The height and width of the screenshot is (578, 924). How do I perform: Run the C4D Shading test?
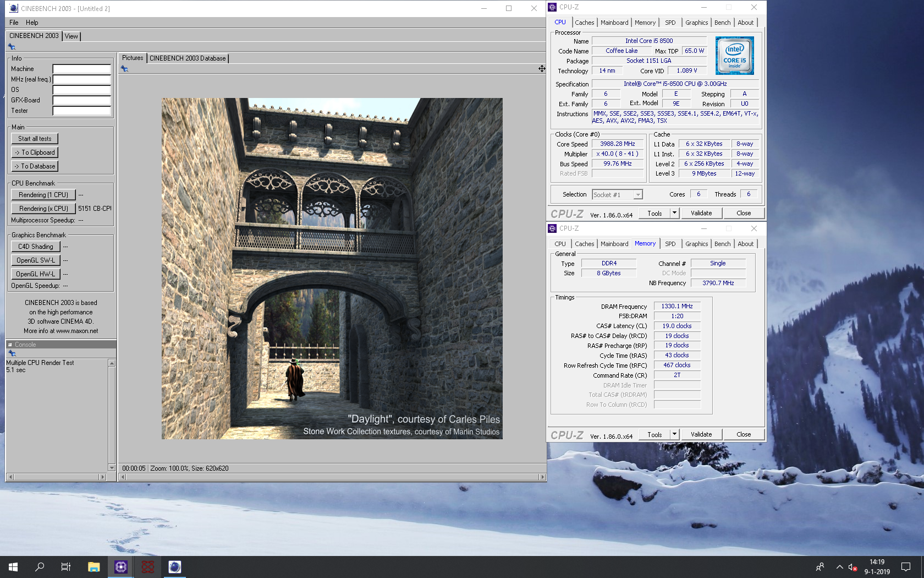click(36, 247)
